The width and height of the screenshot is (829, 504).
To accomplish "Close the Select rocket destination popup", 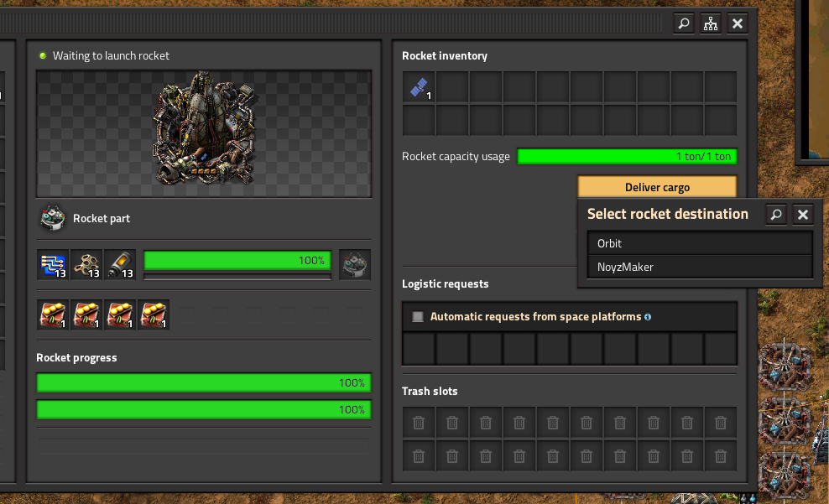I will coord(803,215).
